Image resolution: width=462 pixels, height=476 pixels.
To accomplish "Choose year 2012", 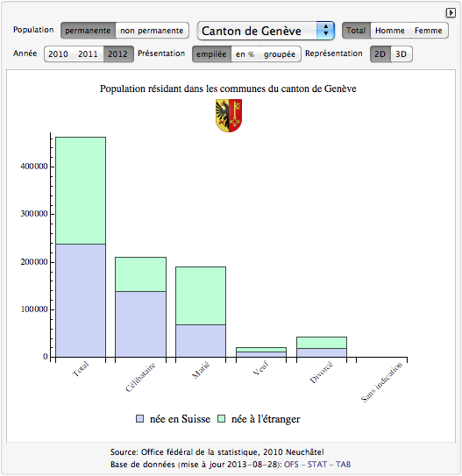I will 118,54.
